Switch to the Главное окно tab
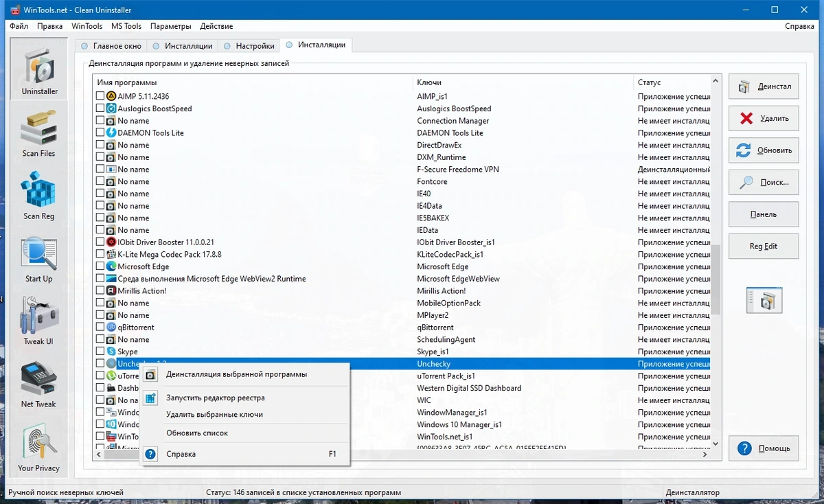The height and width of the screenshot is (504, 824). coord(111,46)
